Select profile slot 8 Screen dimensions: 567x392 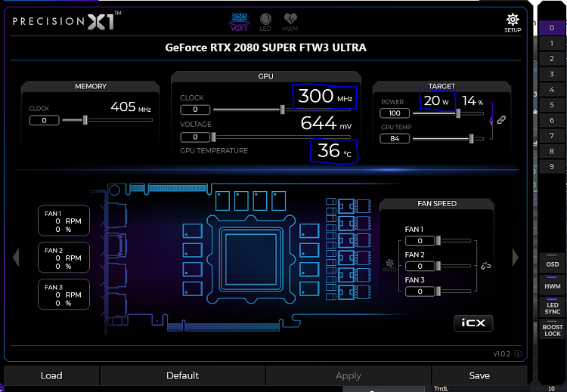pos(551,151)
